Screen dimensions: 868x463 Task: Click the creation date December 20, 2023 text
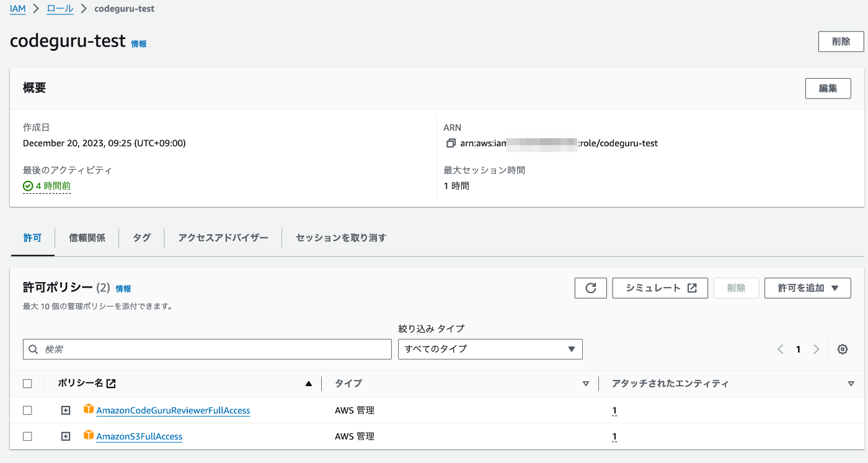point(104,143)
